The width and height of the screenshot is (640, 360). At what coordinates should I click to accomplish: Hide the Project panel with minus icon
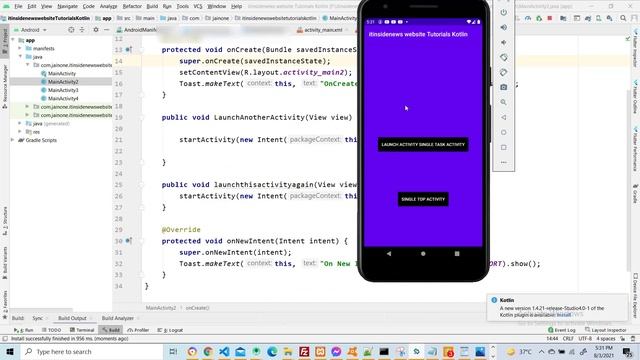point(107,30)
